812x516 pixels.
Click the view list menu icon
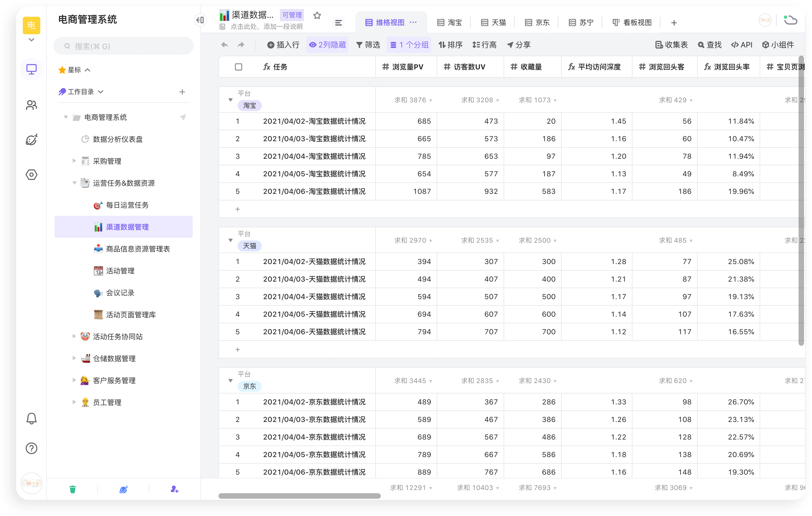[338, 22]
